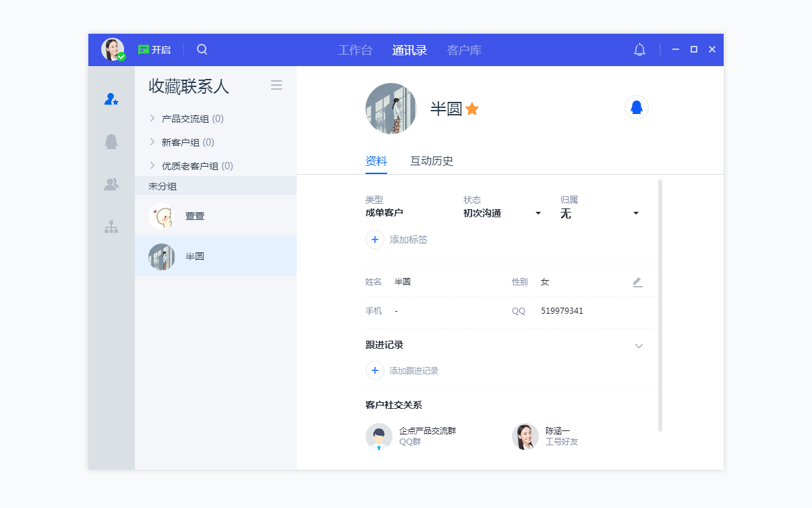Open the search icon in the top bar
Viewport: 812px width, 508px height.
(202, 49)
